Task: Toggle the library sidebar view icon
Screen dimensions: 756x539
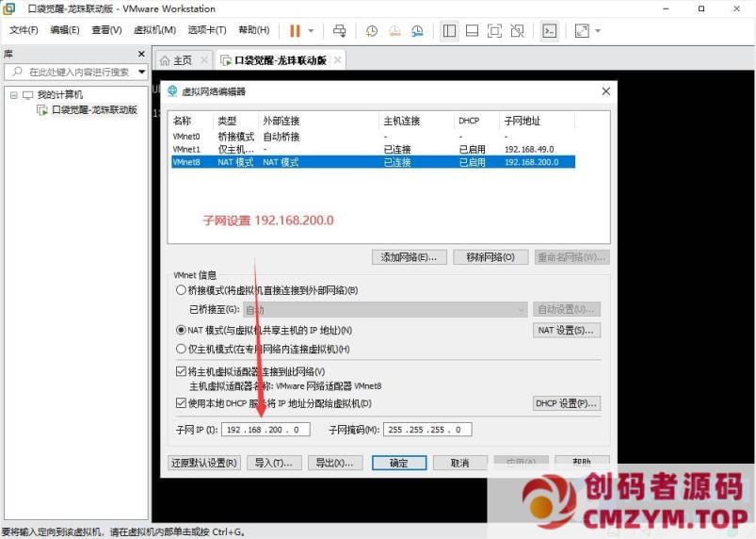Action: 449,31
